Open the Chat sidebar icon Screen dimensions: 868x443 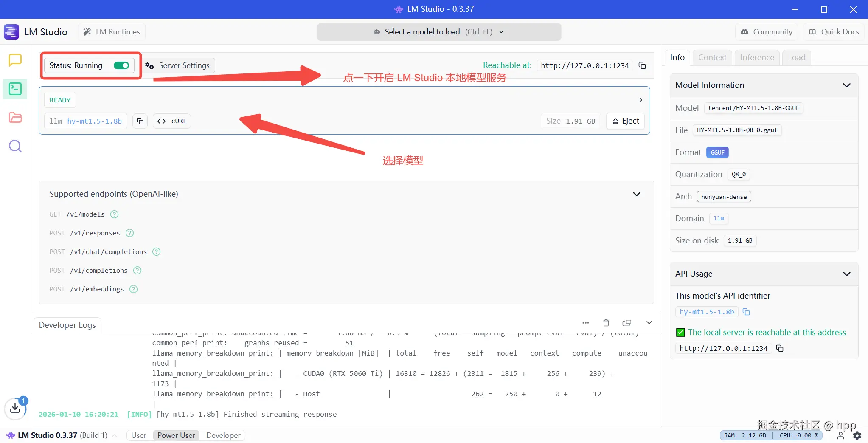point(15,60)
